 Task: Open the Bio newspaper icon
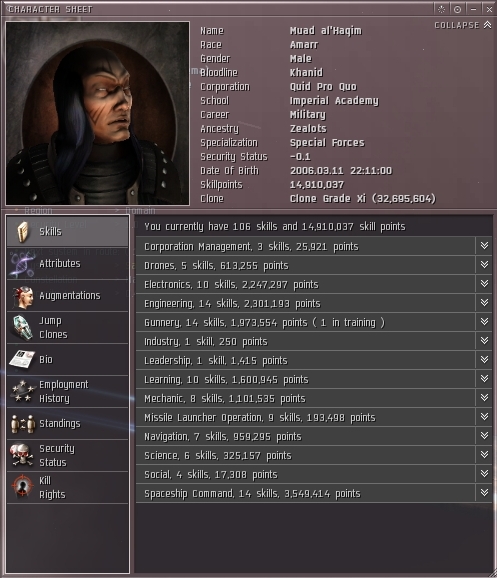coord(22,359)
